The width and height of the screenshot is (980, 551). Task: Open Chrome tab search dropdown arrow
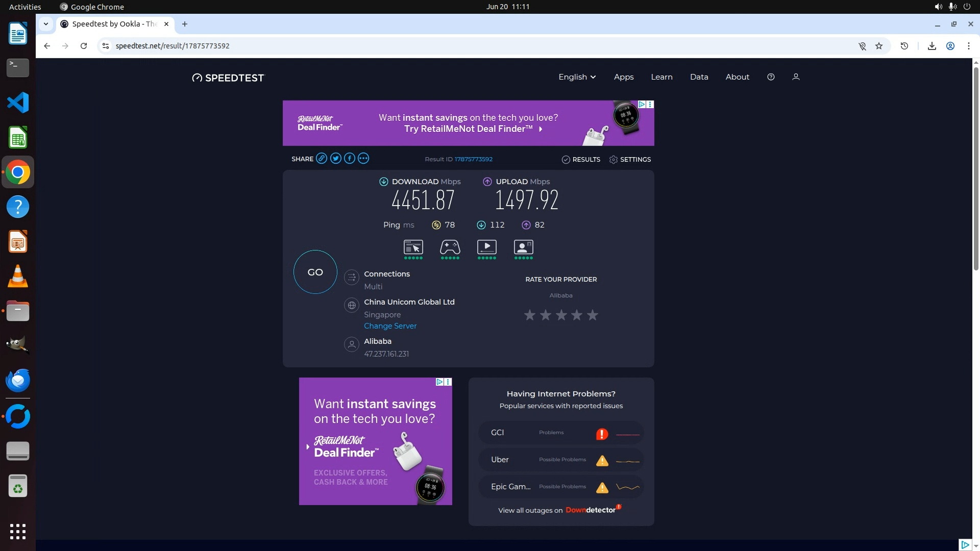click(46, 24)
